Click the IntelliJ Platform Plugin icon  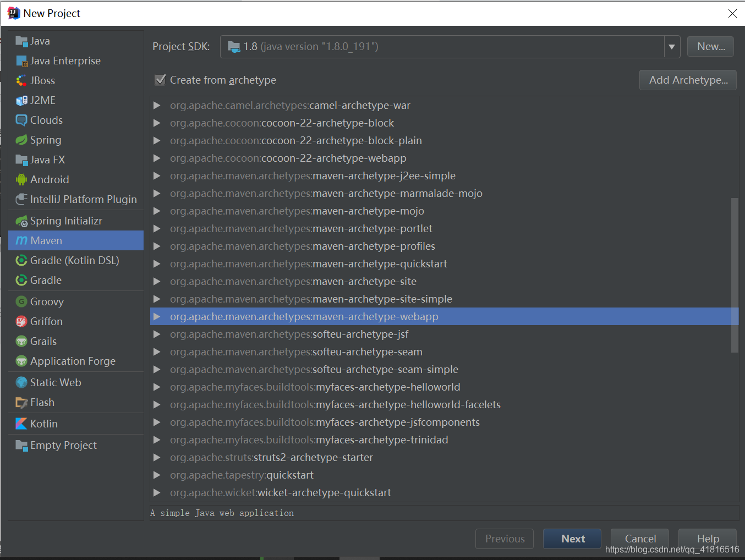click(x=21, y=199)
